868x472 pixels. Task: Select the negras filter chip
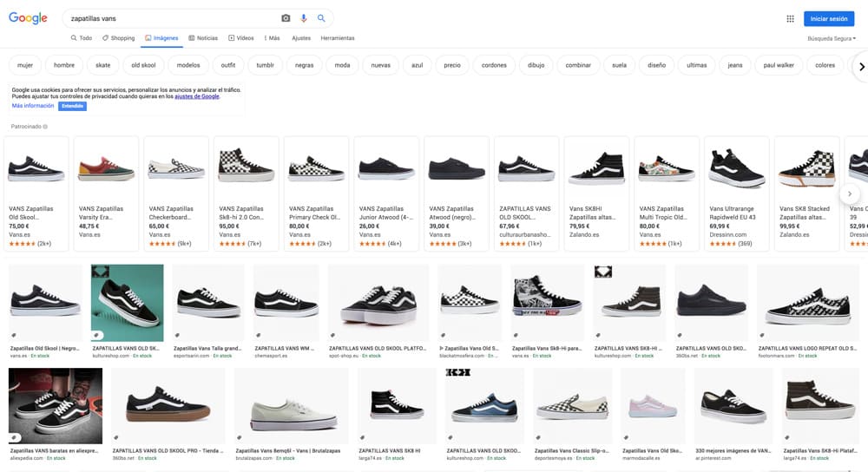tap(305, 65)
